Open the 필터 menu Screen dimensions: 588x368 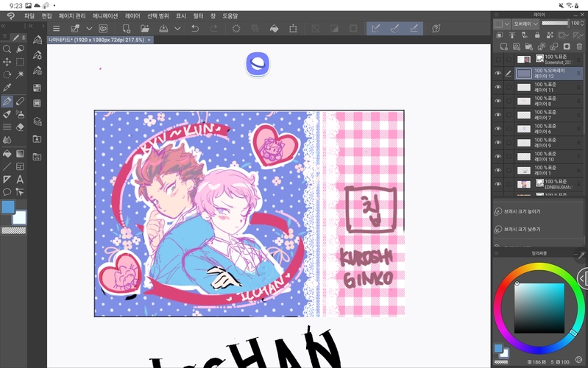pyautogui.click(x=198, y=15)
